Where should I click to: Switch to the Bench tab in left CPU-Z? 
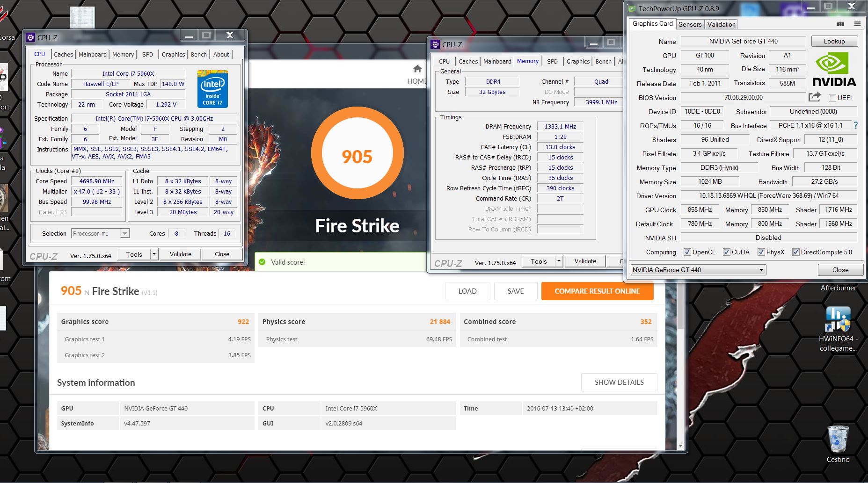198,54
